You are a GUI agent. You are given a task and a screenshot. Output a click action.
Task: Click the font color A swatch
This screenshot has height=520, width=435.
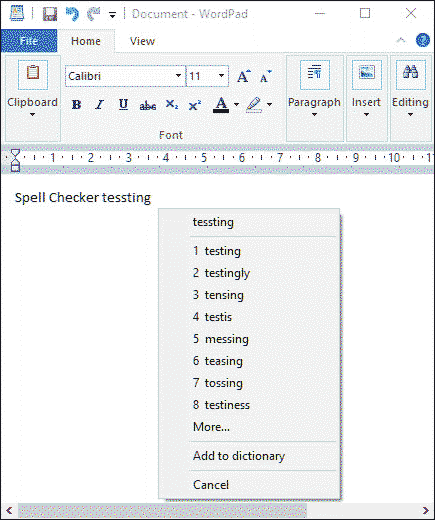click(x=221, y=105)
